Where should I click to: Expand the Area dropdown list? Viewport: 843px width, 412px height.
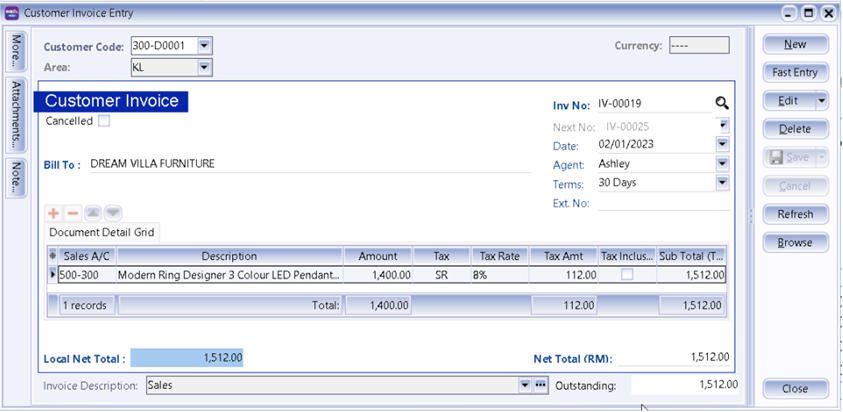tap(204, 67)
